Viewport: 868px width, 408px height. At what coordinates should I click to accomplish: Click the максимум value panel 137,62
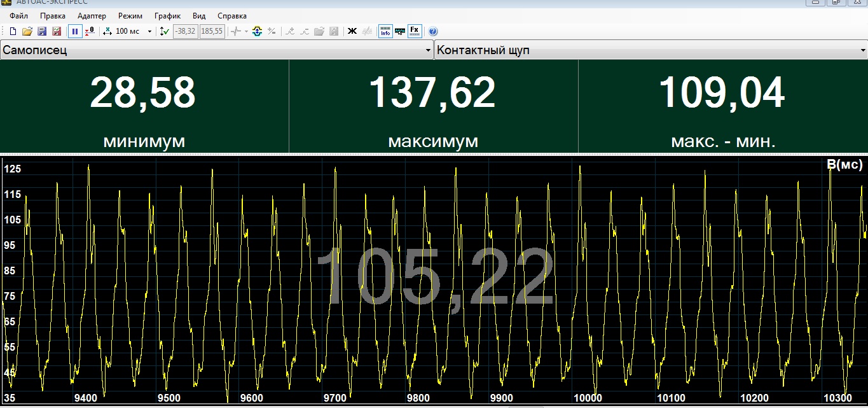(432, 94)
